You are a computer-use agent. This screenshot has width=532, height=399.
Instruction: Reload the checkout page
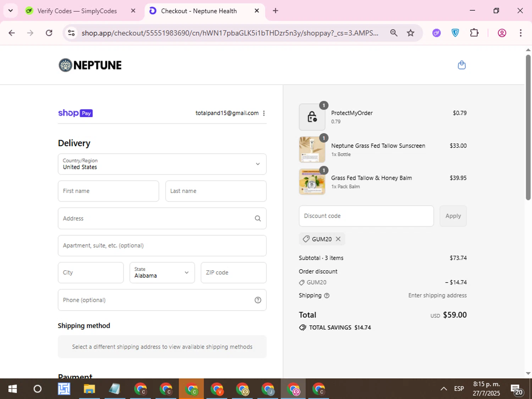49,33
